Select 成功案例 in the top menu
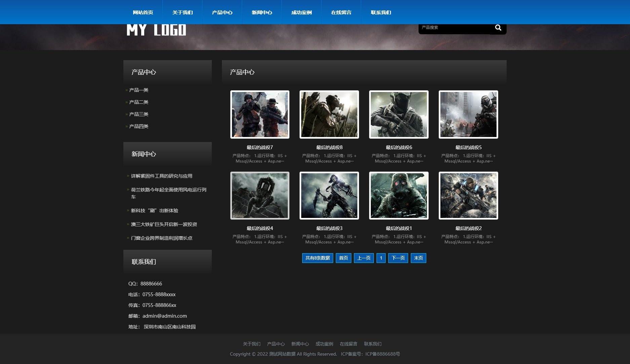630x364 pixels. point(302,12)
